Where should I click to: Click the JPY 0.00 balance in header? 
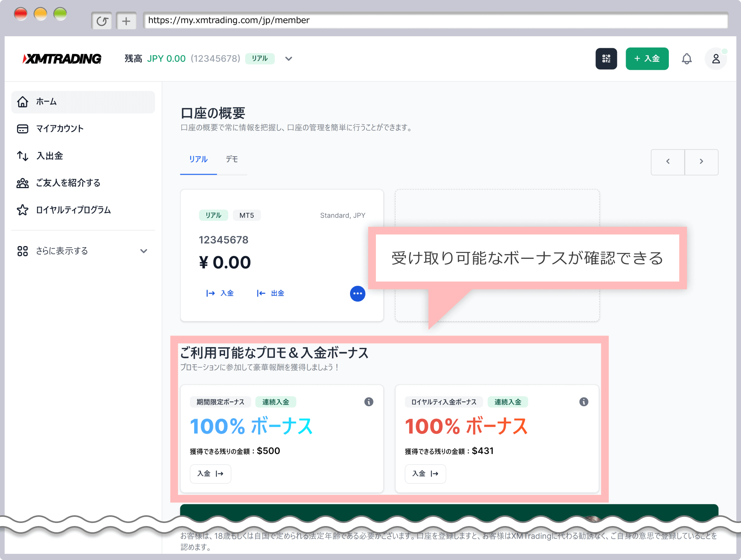(166, 59)
